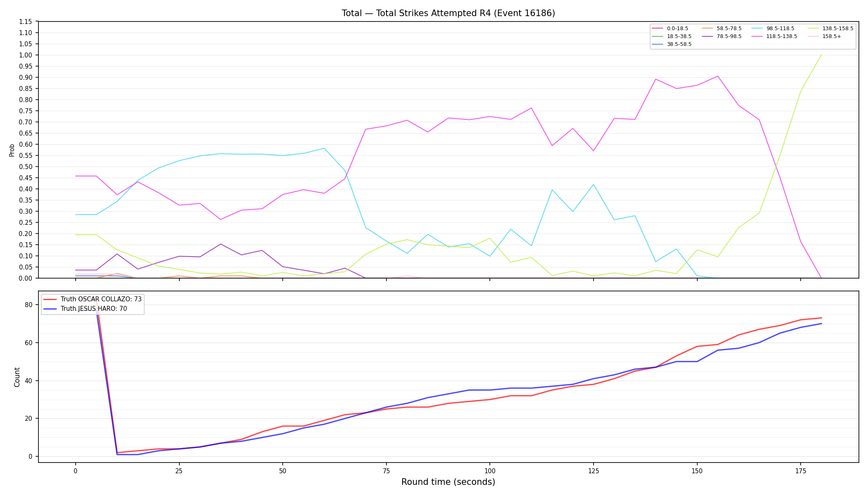The image size is (868, 496).
Task: Click the Truth JESUS HARO: 70 legend label
Action: [94, 309]
